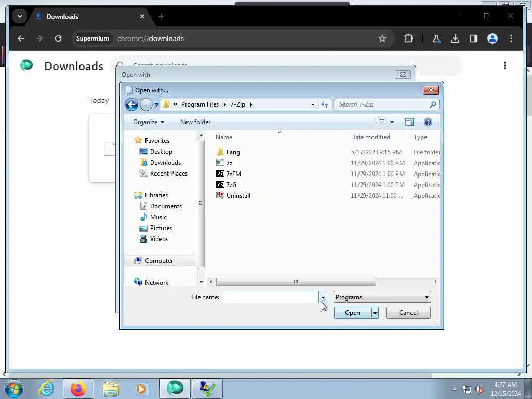
Task: Open the Supermium three-dot menu
Action: 511,38
